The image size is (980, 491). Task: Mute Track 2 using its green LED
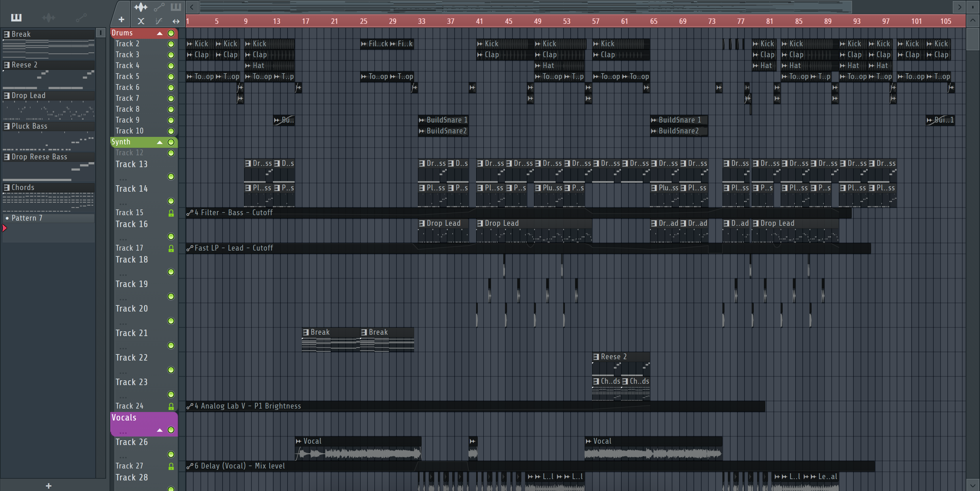tap(171, 44)
